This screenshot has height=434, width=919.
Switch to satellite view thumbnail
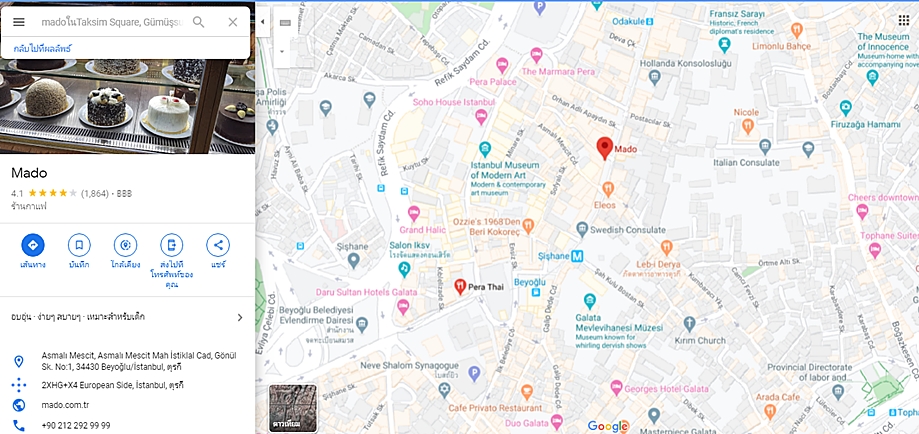tap(293, 408)
